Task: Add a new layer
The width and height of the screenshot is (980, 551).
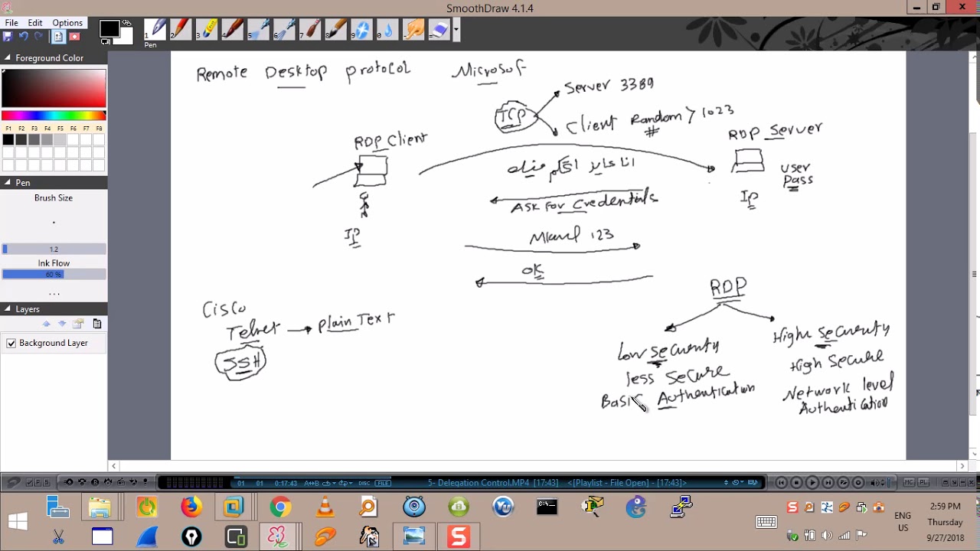Action: 79,324
